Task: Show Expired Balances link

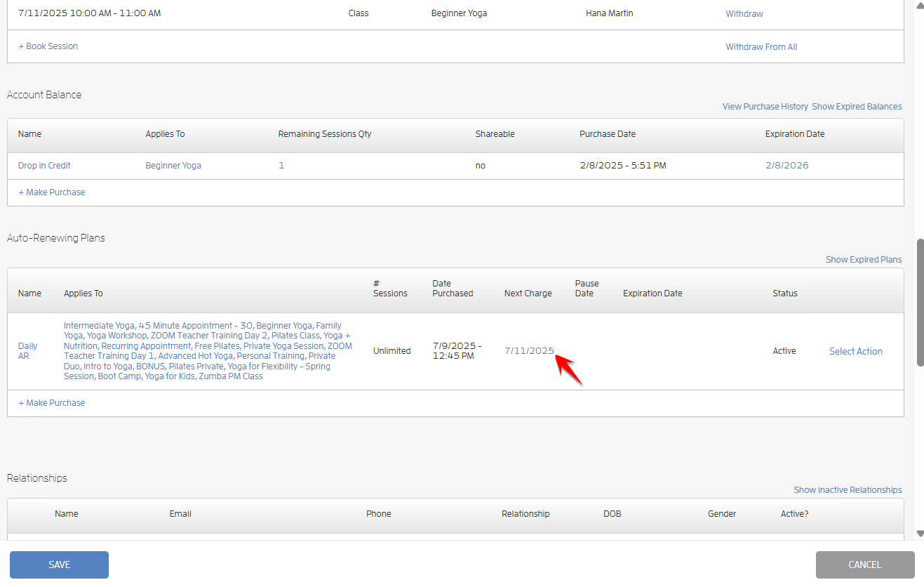Action: coord(857,107)
